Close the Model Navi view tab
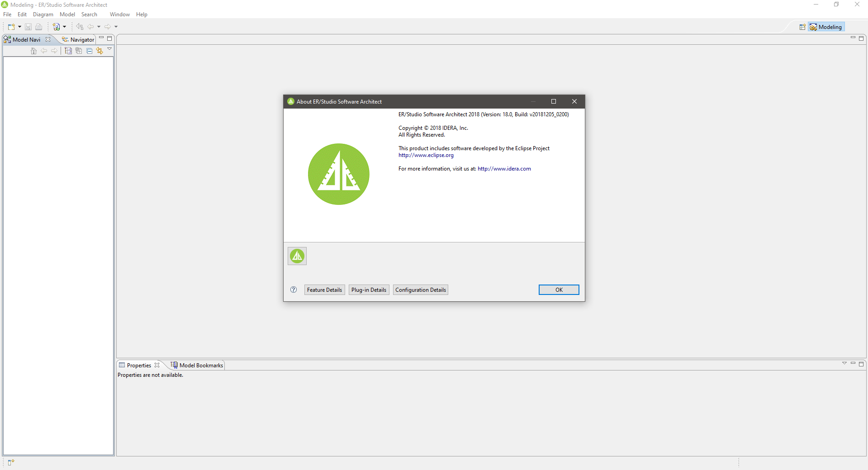This screenshot has width=868, height=470. tap(48, 39)
